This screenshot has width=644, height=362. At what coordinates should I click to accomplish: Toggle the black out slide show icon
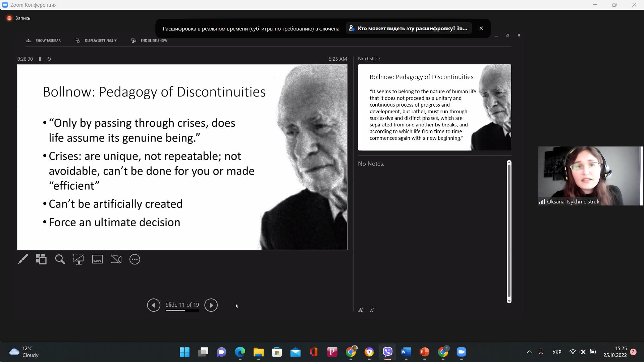click(x=79, y=259)
